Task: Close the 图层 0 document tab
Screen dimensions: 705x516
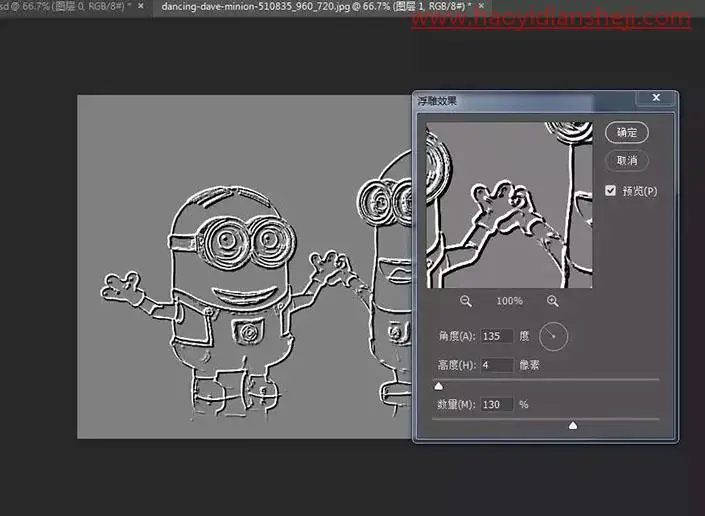Action: tap(141, 6)
